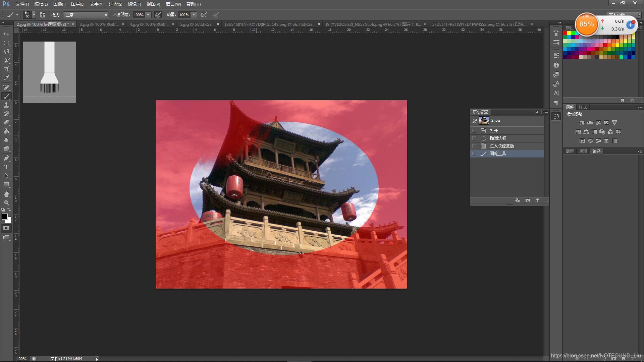Viewport: 644px width, 362px height.
Task: Click the foreground color swatch
Action: [x=5, y=217]
